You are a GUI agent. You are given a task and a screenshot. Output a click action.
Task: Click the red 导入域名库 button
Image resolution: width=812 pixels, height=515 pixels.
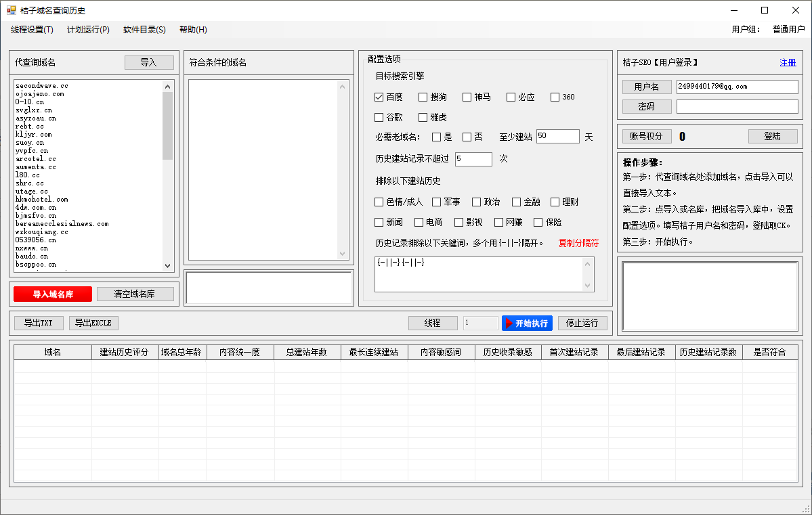[53, 294]
